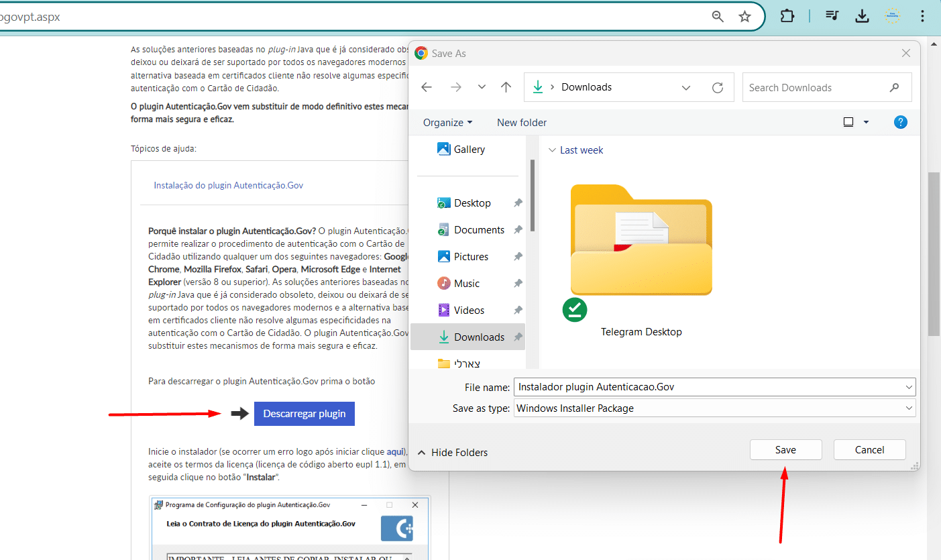Click the Telegram Desktop folder name
Image resolution: width=941 pixels, height=560 pixels.
pyautogui.click(x=641, y=332)
